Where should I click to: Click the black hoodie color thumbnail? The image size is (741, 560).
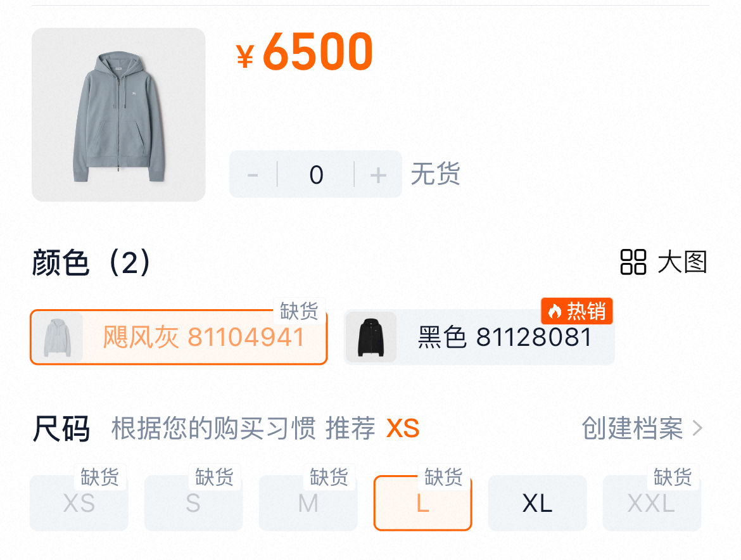tap(371, 337)
